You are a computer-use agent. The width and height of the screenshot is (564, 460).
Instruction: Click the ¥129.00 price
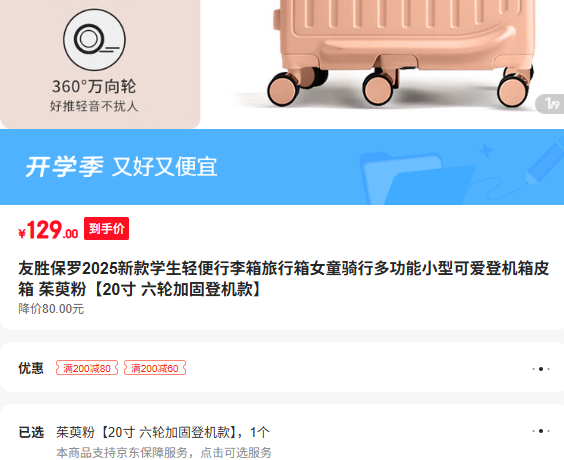click(48, 230)
